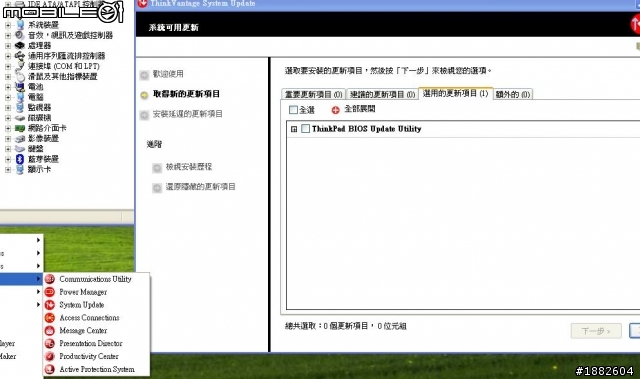The width and height of the screenshot is (640, 379).
Task: Expand the ThinkPad BIOS Update Utility entry
Action: point(294,129)
